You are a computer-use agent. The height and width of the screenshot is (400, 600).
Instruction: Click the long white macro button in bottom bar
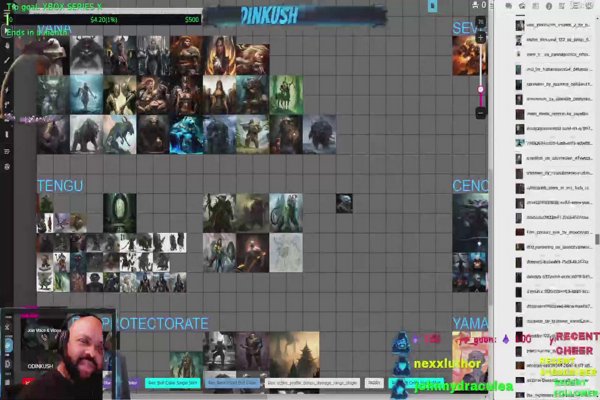312,382
